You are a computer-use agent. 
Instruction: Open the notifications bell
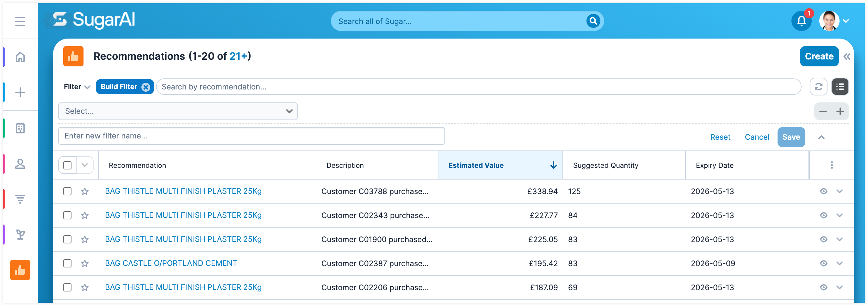click(801, 21)
